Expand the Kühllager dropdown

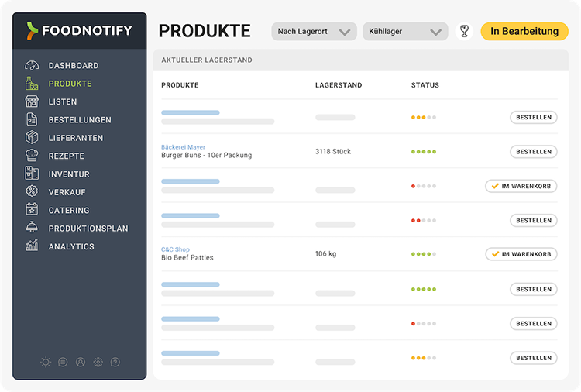404,32
